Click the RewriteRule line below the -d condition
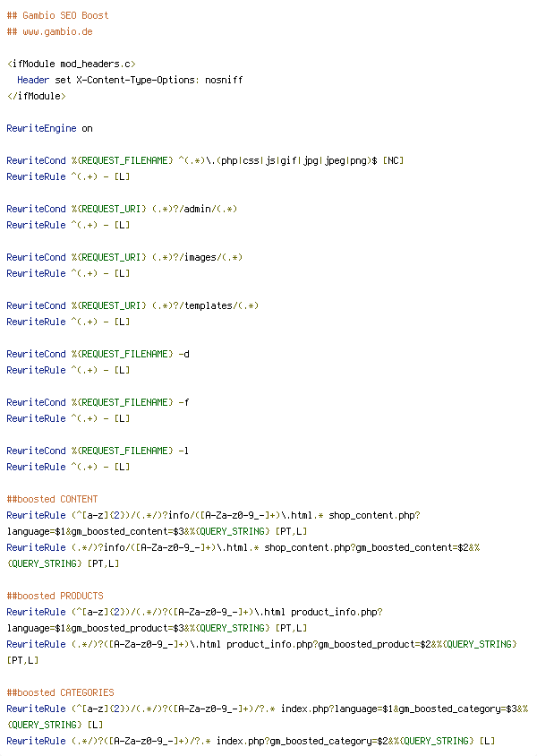 click(68, 370)
